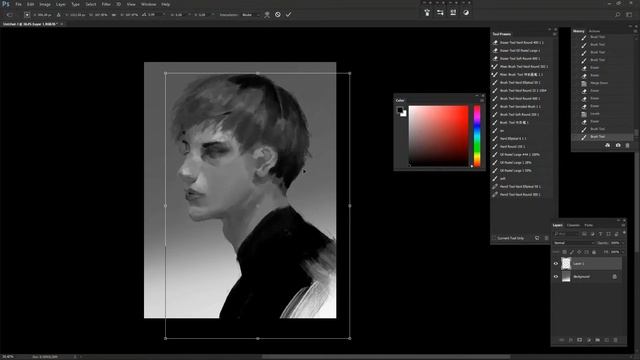The width and height of the screenshot is (640, 360).
Task: Select Eraser Tool Soft Round preset
Action: point(519,58)
